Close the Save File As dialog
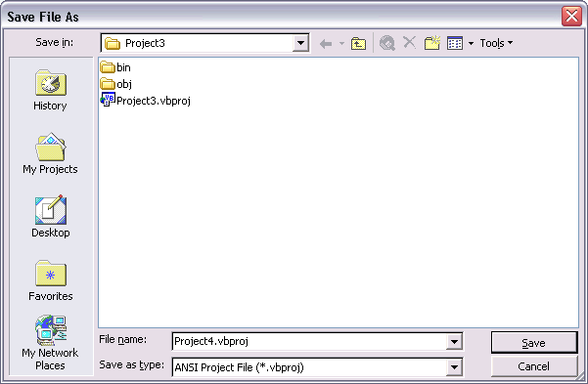Image resolution: width=588 pixels, height=384 pixels. pos(571,16)
